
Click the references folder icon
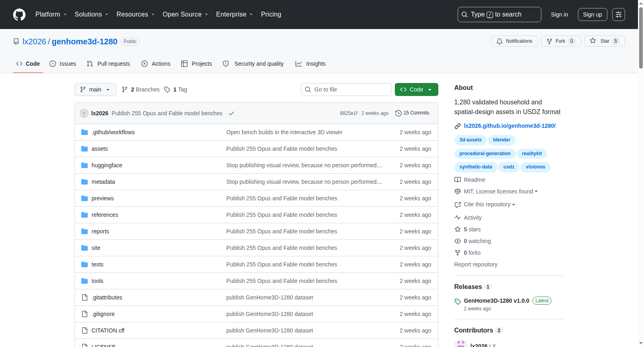(85, 215)
